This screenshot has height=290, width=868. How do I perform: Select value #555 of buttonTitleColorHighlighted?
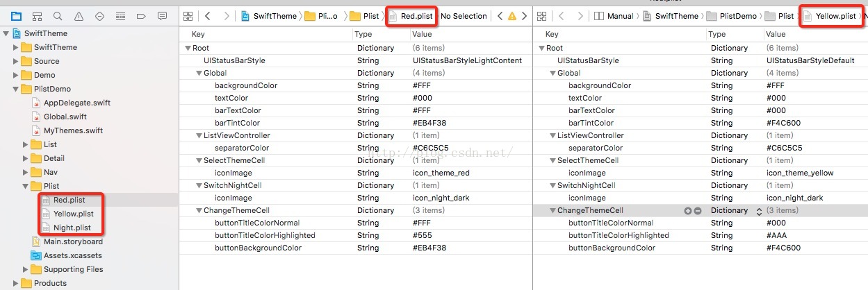click(423, 235)
